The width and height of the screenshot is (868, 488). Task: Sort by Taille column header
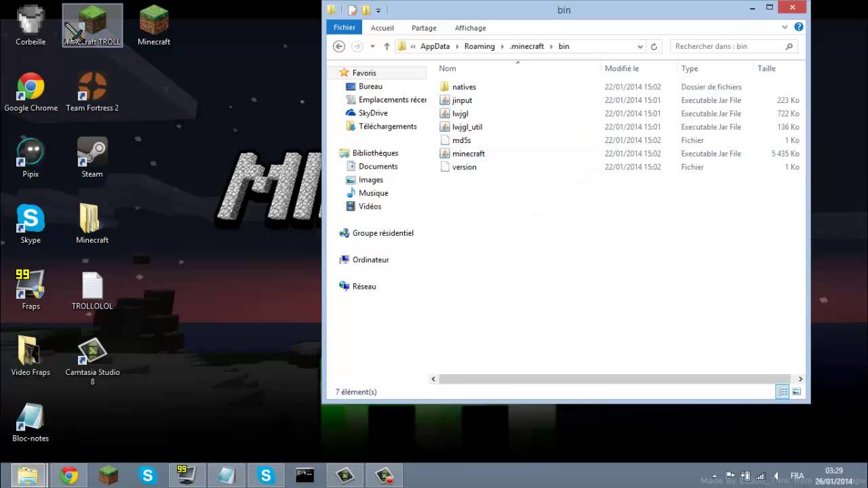click(778, 68)
